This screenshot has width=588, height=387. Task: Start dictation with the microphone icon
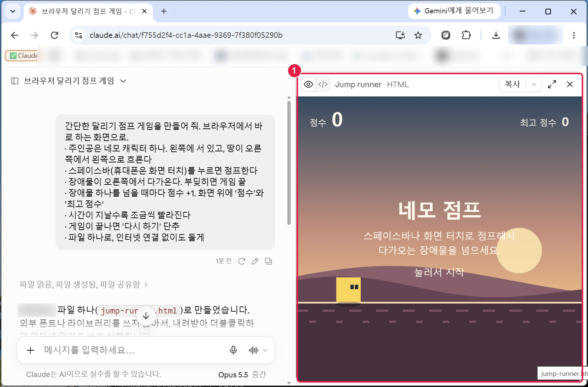(233, 350)
